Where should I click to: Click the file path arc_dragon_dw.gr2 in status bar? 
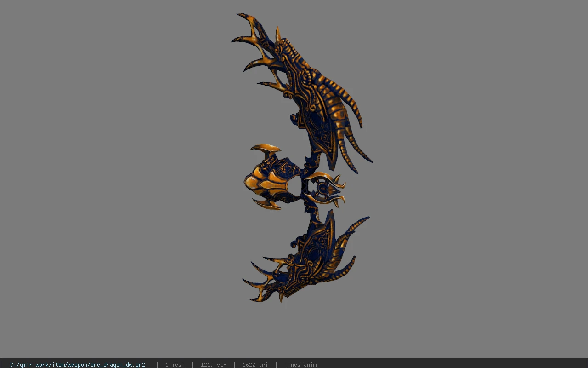(x=78, y=365)
